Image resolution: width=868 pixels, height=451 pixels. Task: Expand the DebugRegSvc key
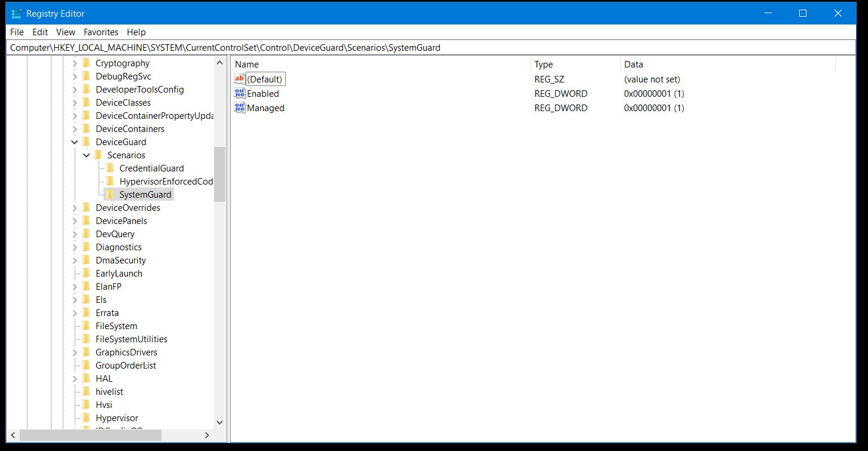pyautogui.click(x=75, y=76)
